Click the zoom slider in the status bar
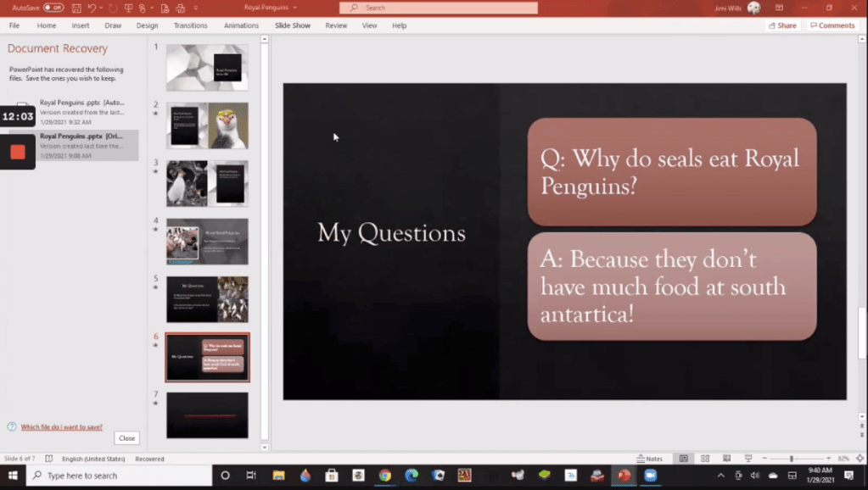 click(x=792, y=459)
